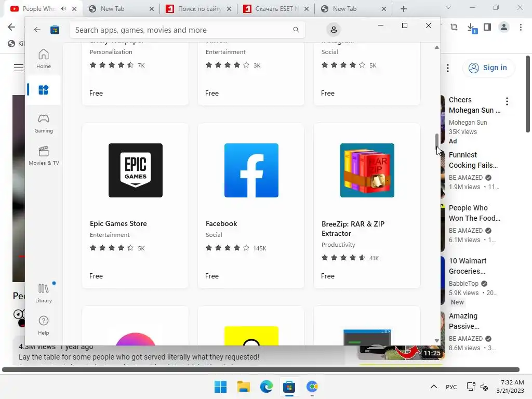The height and width of the screenshot is (399, 532).
Task: Click the search magnifier icon in Store
Action: (x=296, y=30)
